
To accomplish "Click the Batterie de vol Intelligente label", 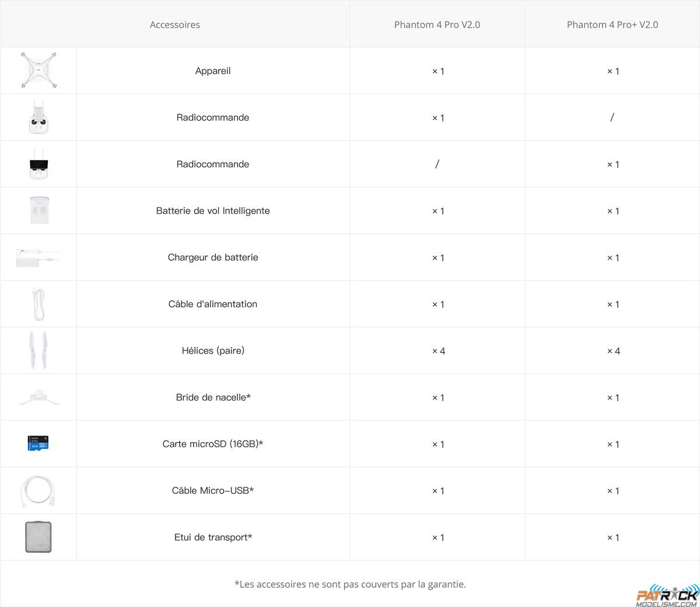I will (x=213, y=210).
